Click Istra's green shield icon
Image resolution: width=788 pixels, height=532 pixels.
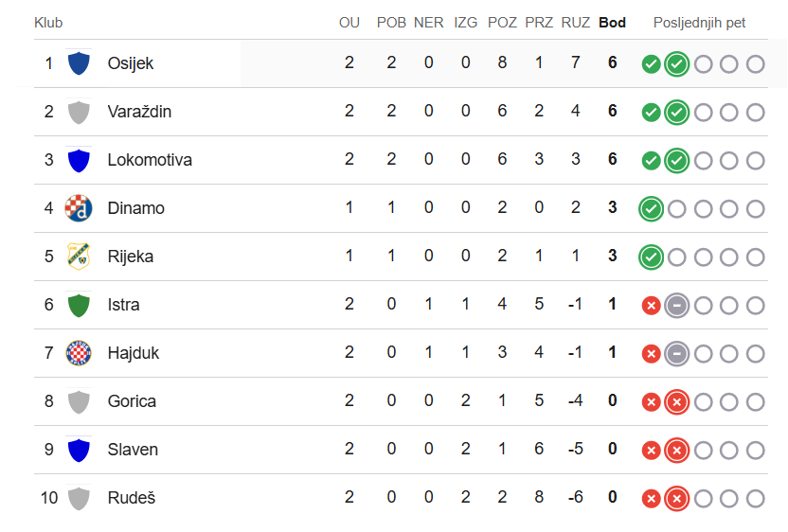coord(79,305)
